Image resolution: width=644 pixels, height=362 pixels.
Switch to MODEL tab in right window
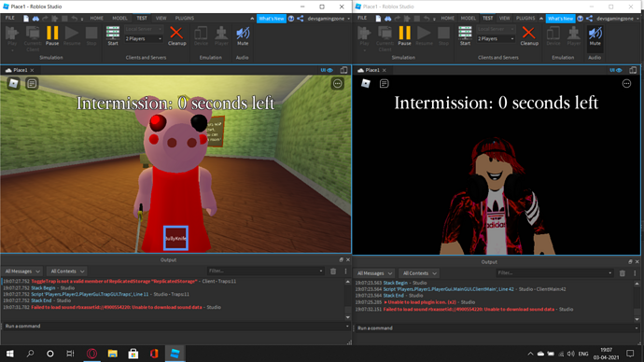tap(468, 18)
